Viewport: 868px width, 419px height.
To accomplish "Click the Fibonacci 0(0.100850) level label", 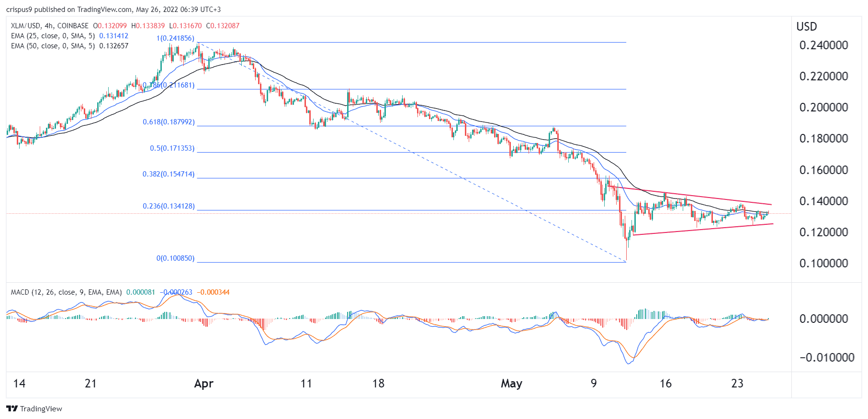I will pos(175,258).
